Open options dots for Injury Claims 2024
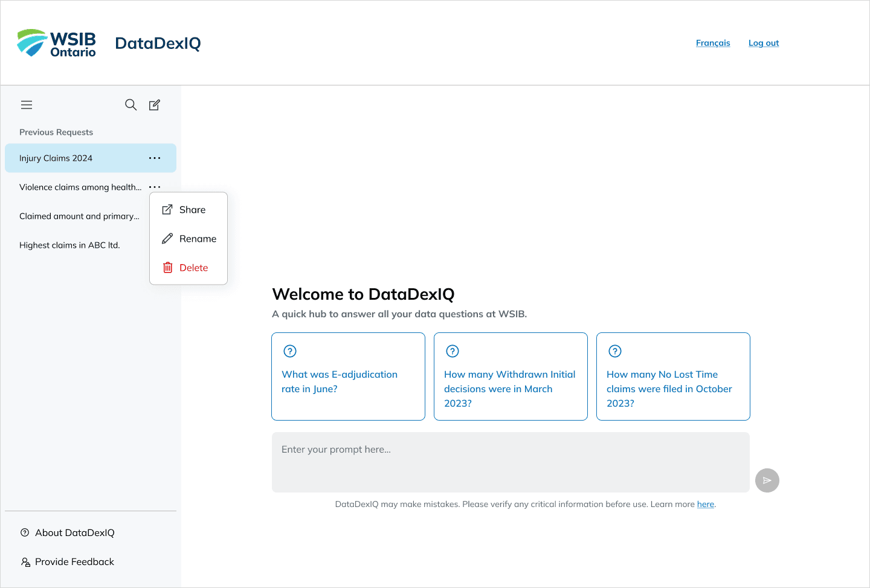870x588 pixels. coord(155,158)
